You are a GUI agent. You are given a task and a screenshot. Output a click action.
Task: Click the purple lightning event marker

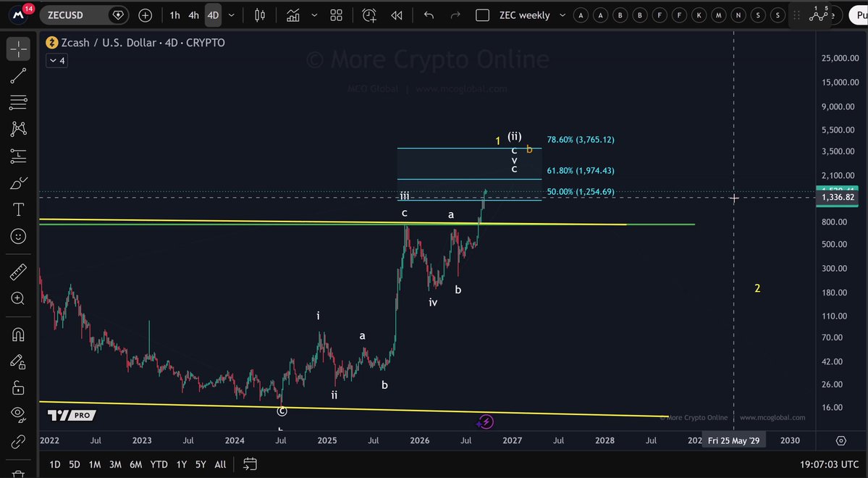point(486,423)
